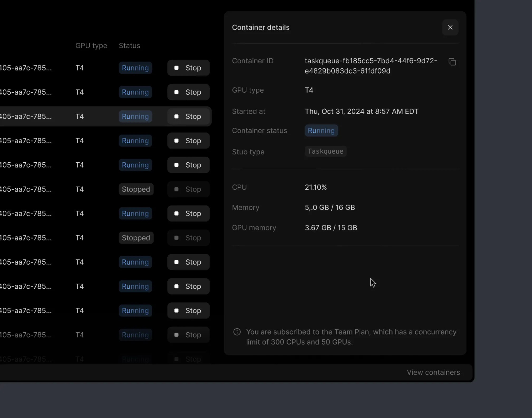Copy the container ID to clipboard
Viewport: 532px width, 418px height.
pyautogui.click(x=452, y=61)
